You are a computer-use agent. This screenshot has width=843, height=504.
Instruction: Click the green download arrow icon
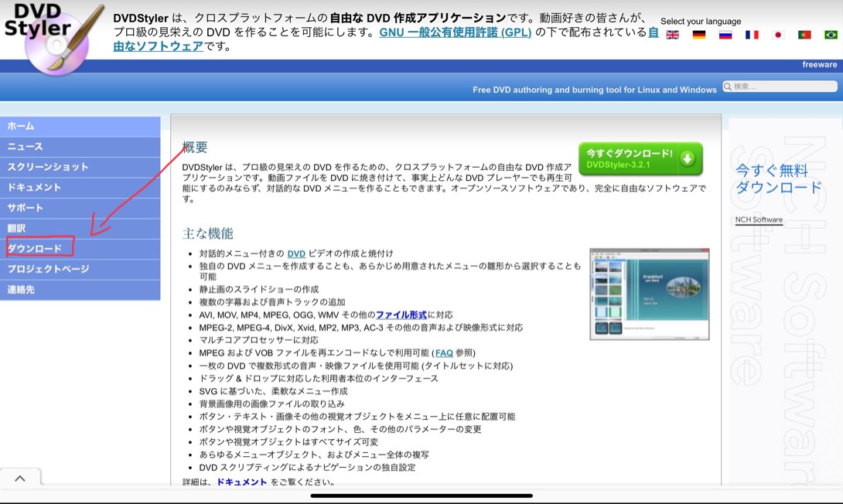coord(688,158)
